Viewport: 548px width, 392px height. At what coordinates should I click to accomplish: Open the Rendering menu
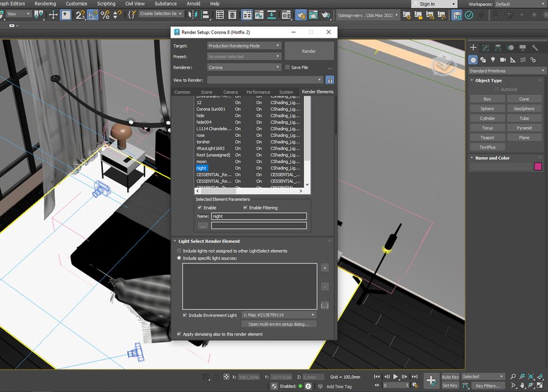(x=45, y=4)
